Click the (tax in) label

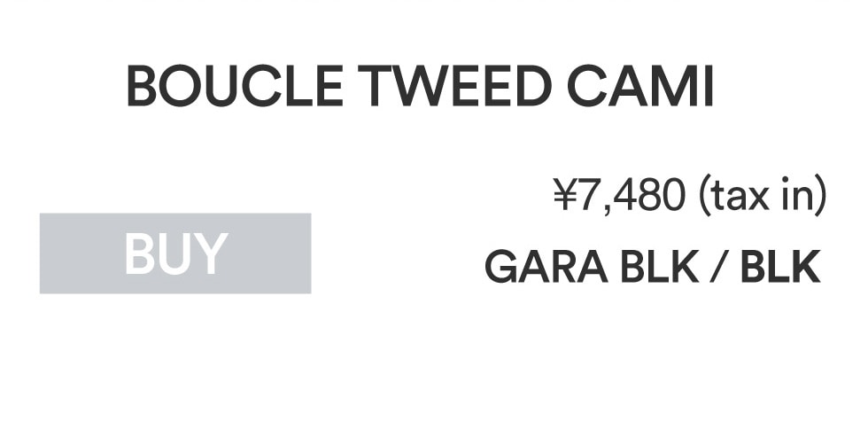pyautogui.click(x=762, y=197)
